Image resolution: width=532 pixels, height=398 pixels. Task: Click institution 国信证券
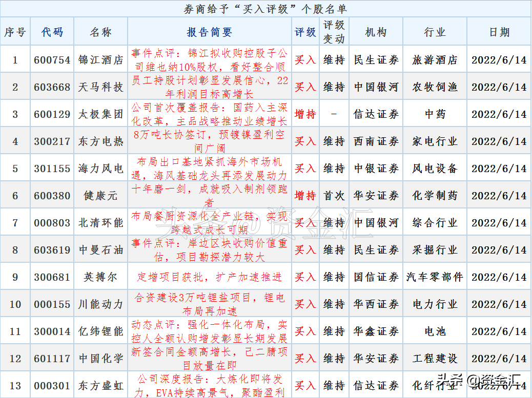click(x=376, y=277)
